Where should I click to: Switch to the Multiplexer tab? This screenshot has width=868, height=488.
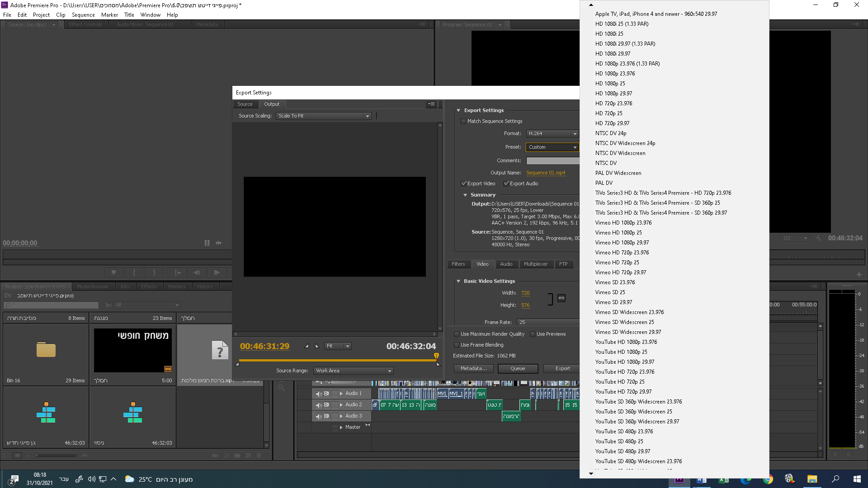click(x=535, y=264)
